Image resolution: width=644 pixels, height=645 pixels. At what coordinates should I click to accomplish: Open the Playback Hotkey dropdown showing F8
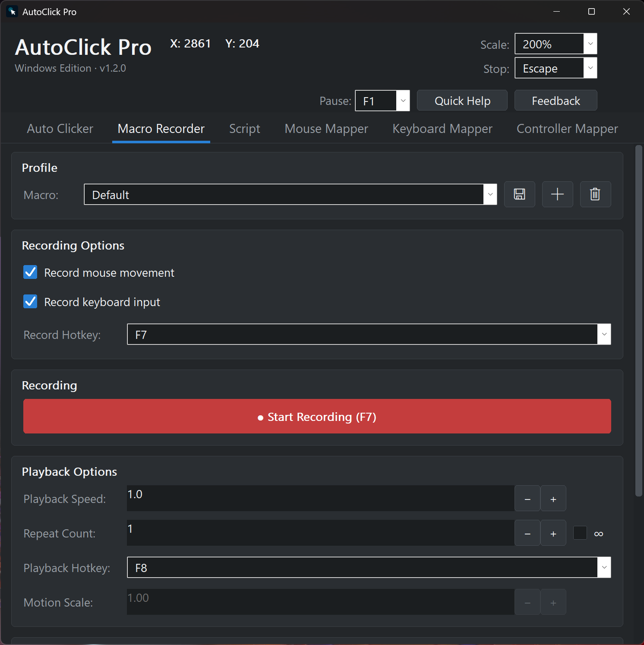pyautogui.click(x=369, y=567)
